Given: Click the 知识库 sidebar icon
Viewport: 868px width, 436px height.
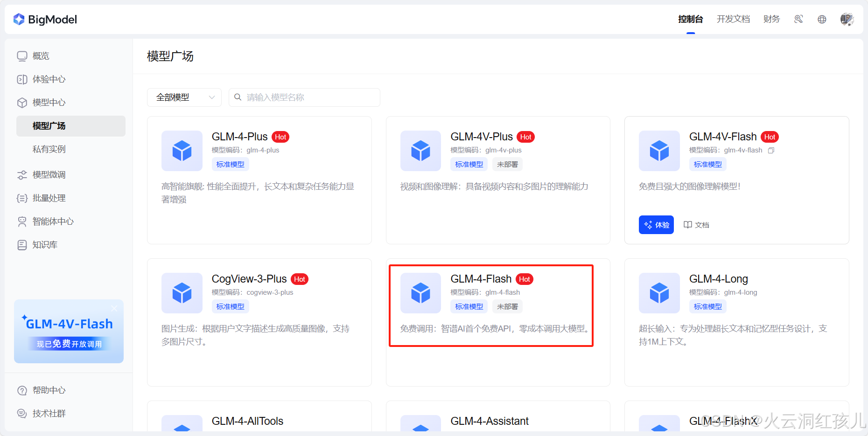Looking at the screenshot, I should (x=22, y=245).
